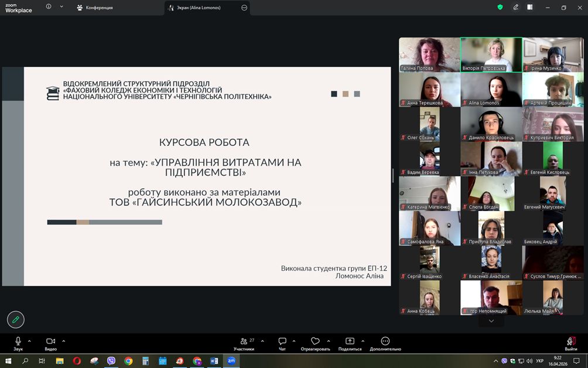Open the three-dot menu on Экран tab

pos(244,8)
